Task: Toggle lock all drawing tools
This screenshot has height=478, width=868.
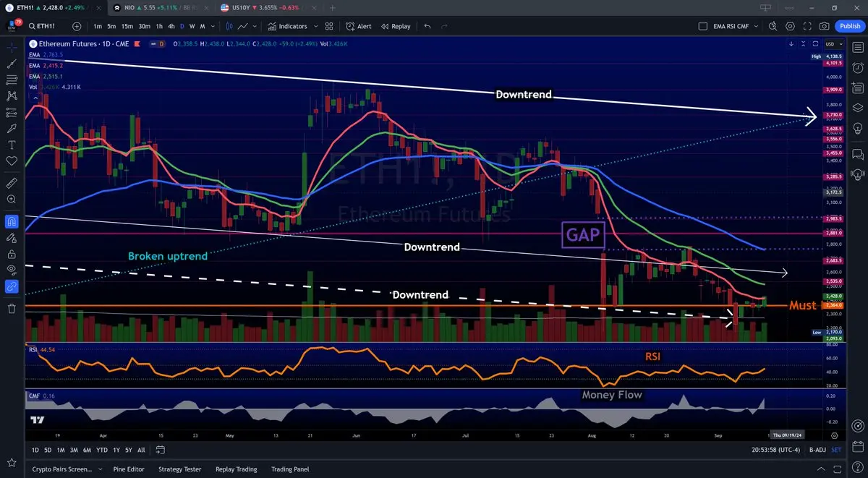Action: 12,254
